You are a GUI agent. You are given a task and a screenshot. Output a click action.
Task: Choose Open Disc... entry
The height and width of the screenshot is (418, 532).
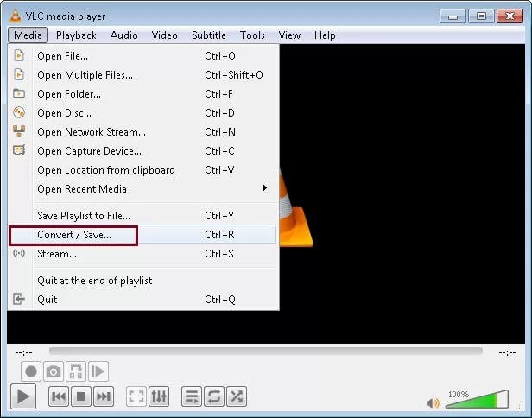point(142,113)
